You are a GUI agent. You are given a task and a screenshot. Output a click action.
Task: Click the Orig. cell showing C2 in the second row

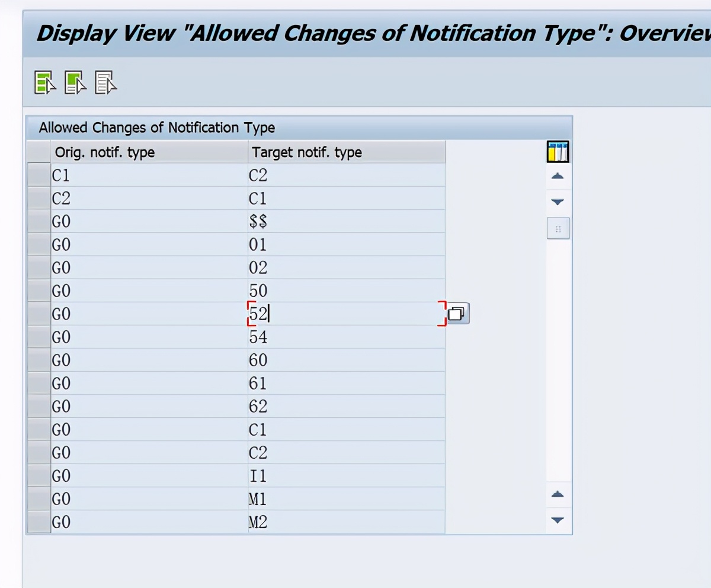[x=149, y=199]
